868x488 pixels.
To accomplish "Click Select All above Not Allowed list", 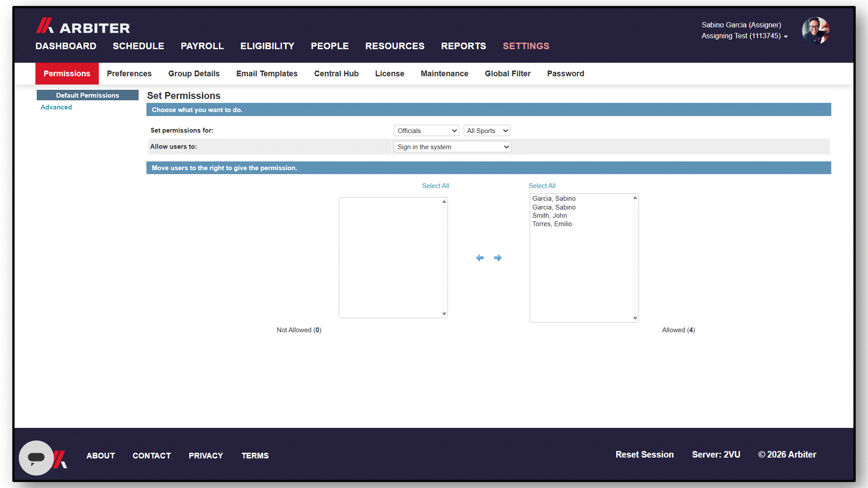I will pyautogui.click(x=435, y=186).
